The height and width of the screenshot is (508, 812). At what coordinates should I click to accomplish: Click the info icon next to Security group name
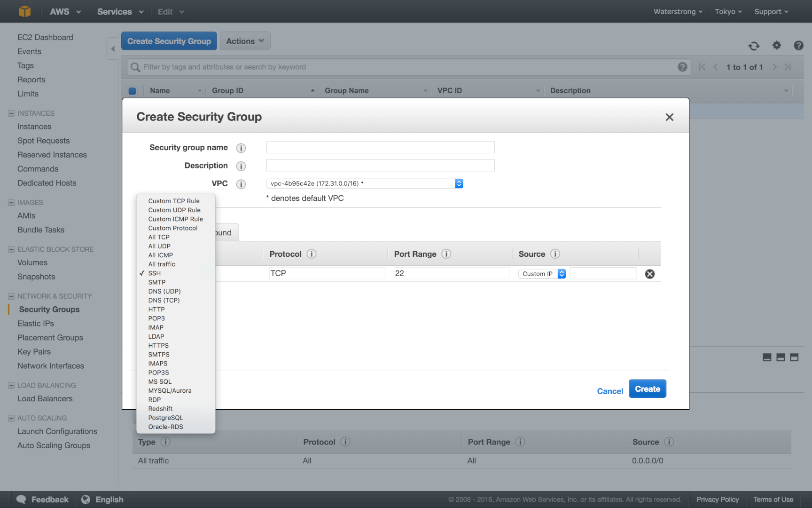coord(241,148)
